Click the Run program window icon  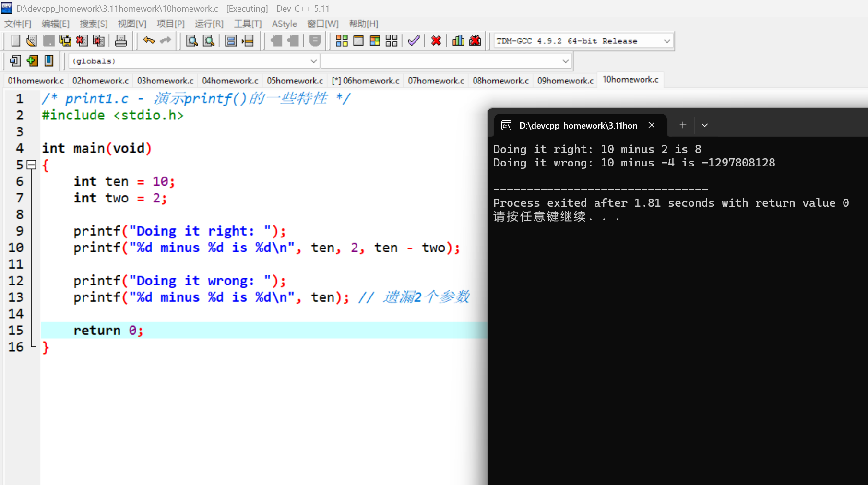point(358,41)
